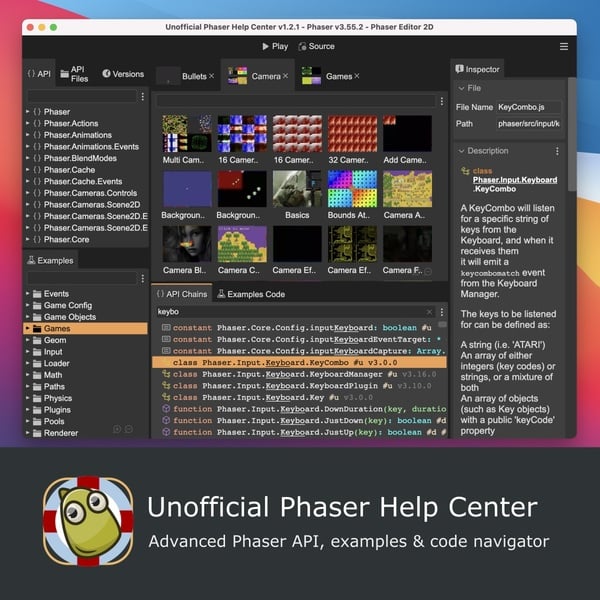
Task: Click the Renderer folder icon
Action: pos(37,433)
